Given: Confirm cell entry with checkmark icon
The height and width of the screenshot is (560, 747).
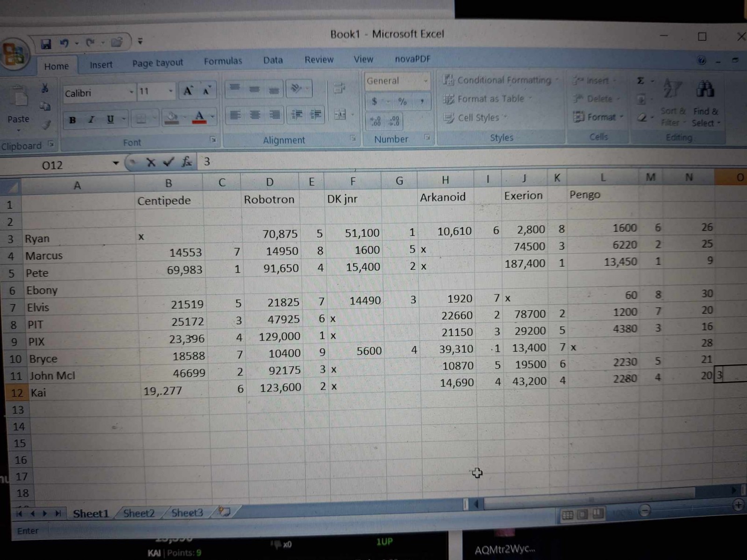Looking at the screenshot, I should [x=169, y=162].
